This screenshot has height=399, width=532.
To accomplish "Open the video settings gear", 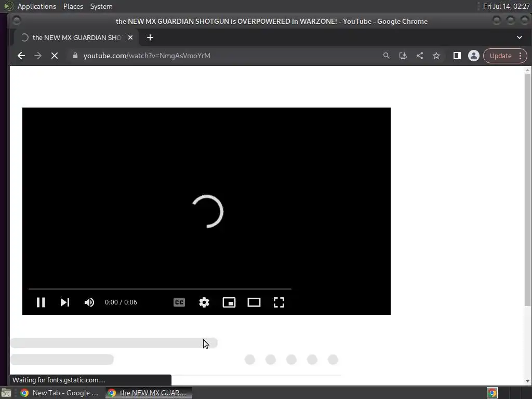I will 204,302.
